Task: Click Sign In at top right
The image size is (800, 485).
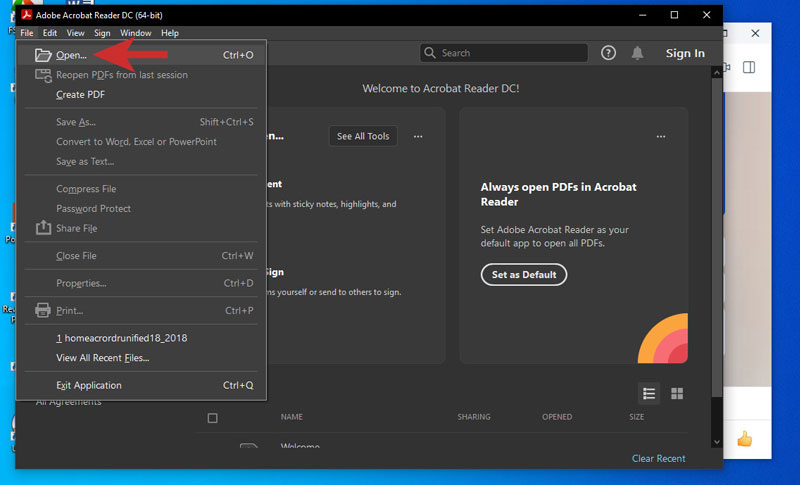Action: coord(685,53)
